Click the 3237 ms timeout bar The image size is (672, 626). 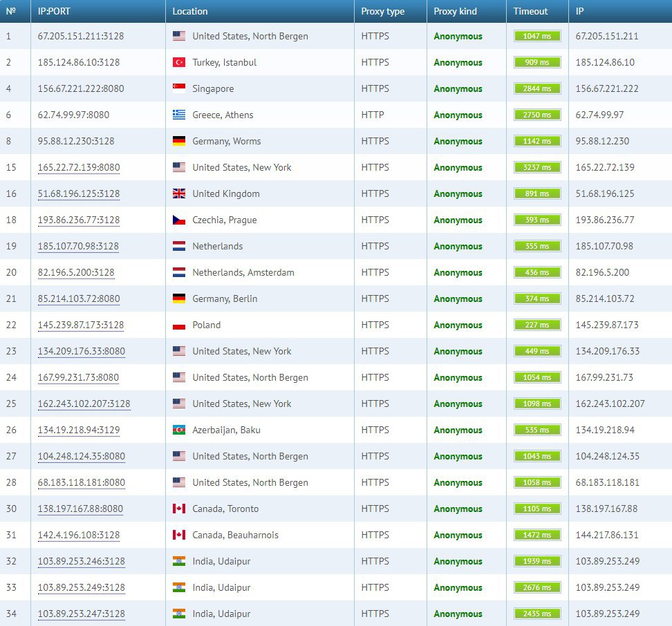pyautogui.click(x=537, y=167)
